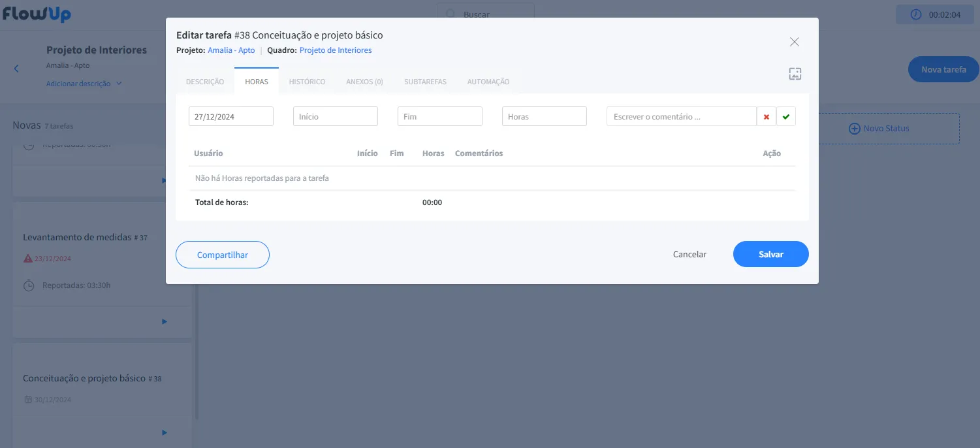
Task: Close the edit task dialog
Action: coord(794,42)
